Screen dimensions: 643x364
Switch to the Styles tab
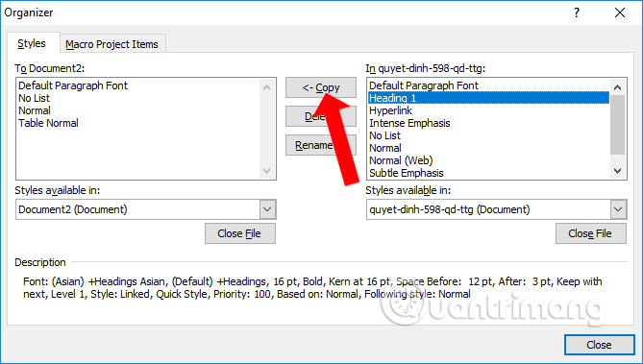coord(32,43)
